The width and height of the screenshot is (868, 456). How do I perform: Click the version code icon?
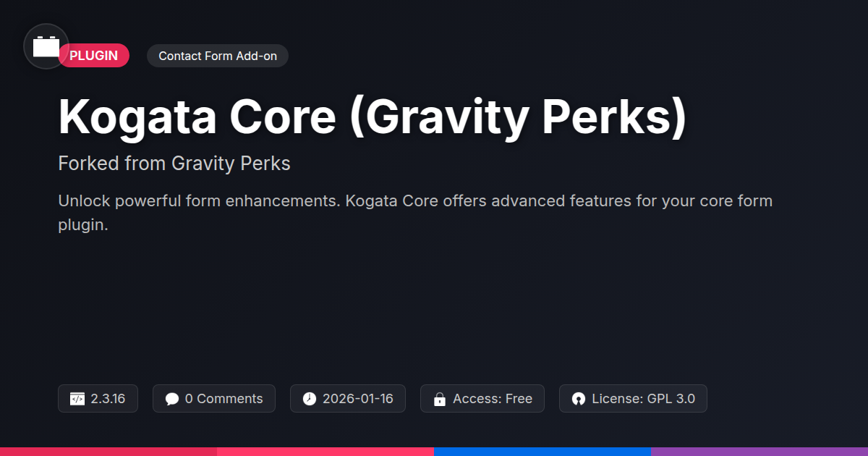click(77, 399)
